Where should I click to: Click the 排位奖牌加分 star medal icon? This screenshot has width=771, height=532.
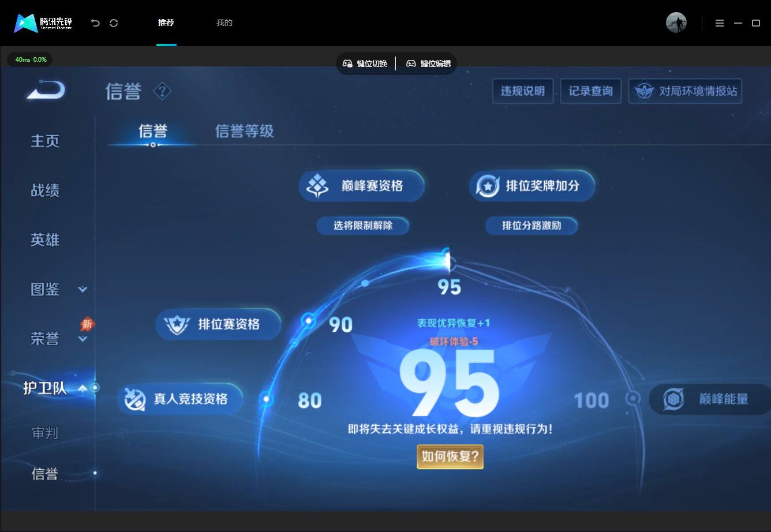click(488, 186)
